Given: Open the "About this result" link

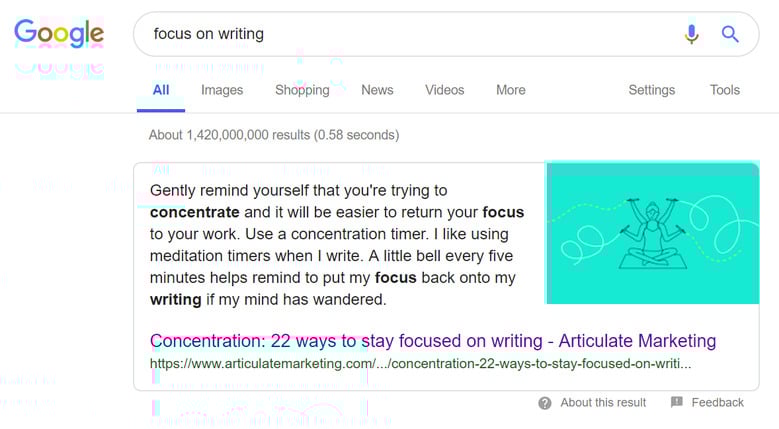Looking at the screenshot, I should [603, 403].
